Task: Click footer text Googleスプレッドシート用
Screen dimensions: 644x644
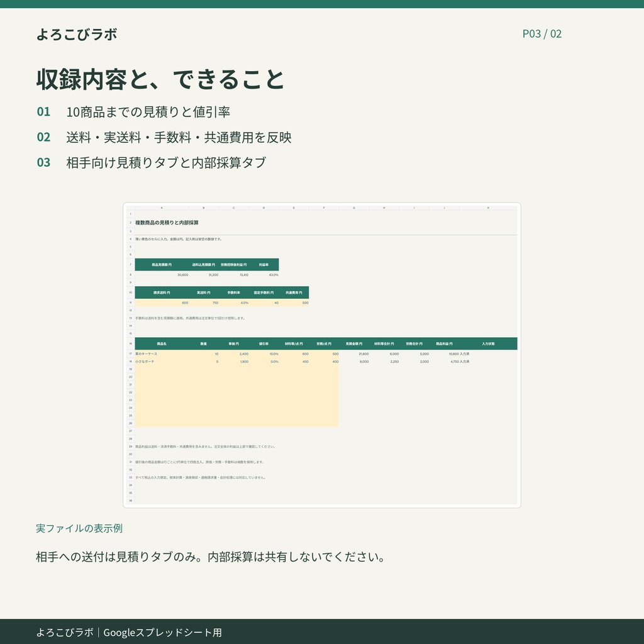Action: tap(163, 632)
